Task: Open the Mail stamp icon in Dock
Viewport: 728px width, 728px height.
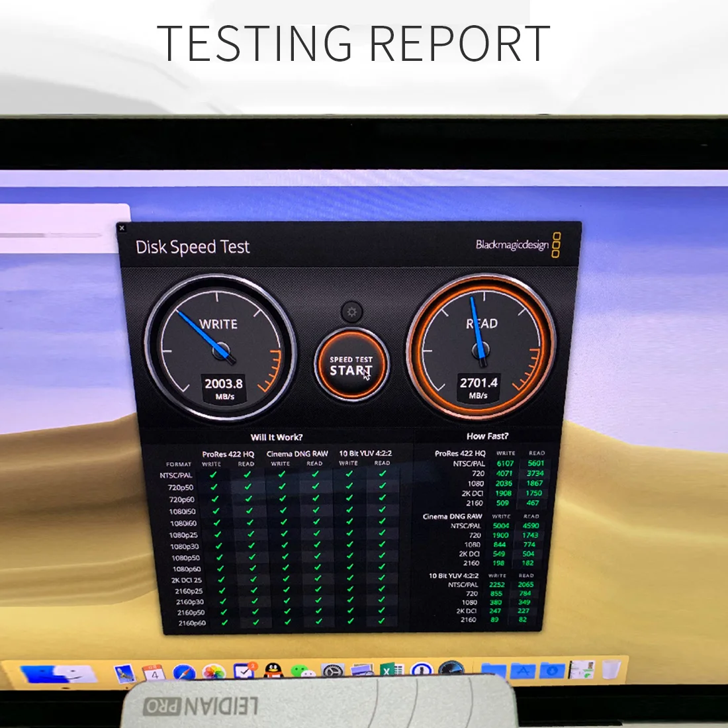Action: coord(125,674)
